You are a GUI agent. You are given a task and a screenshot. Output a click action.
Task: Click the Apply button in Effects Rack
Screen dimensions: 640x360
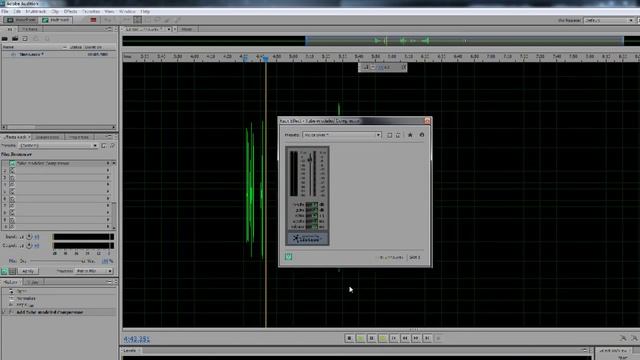[x=28, y=271]
